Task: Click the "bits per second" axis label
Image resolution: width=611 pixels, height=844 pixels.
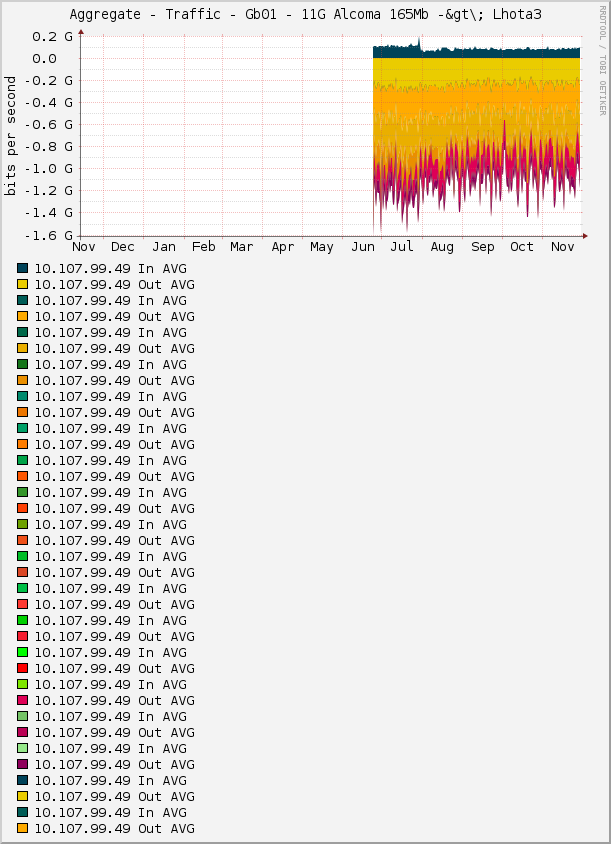Action: tap(11, 135)
